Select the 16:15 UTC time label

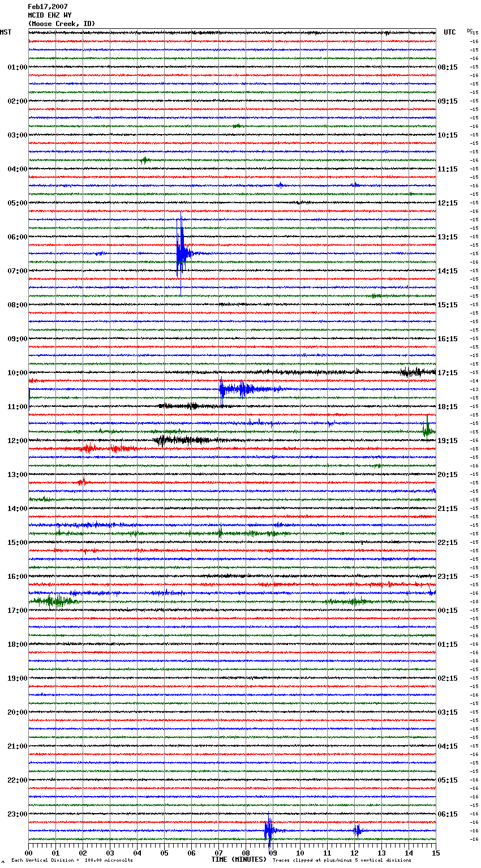[x=448, y=339]
